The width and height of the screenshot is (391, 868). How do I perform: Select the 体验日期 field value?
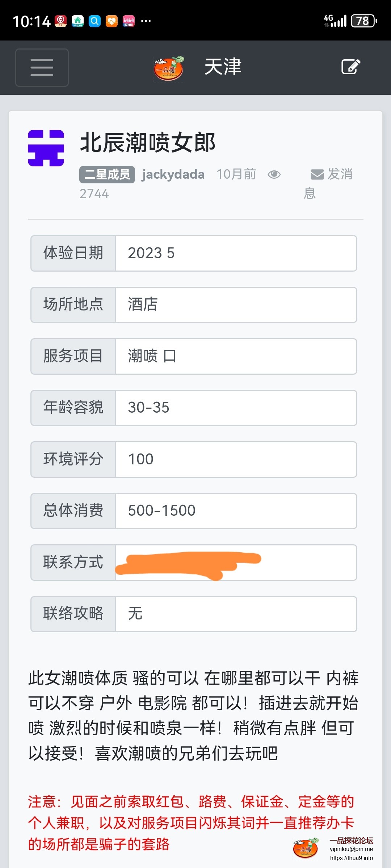[x=236, y=253]
